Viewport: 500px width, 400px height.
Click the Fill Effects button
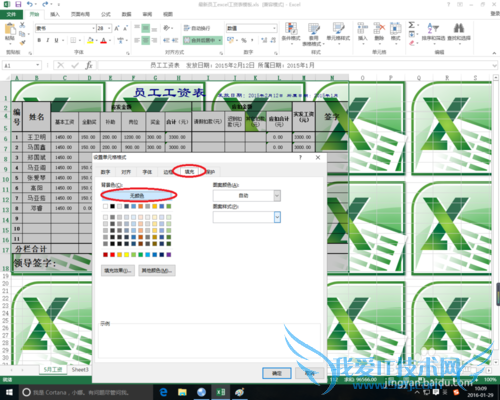pyautogui.click(x=118, y=270)
